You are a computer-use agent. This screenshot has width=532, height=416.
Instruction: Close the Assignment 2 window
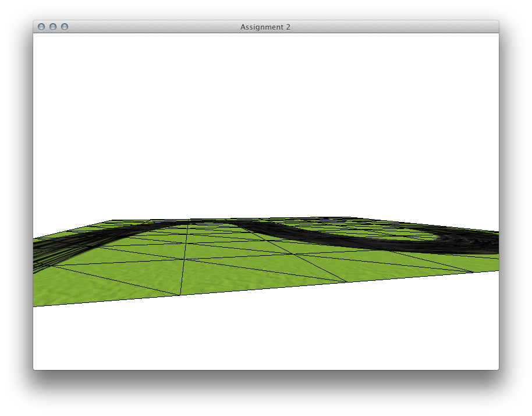pyautogui.click(x=41, y=27)
